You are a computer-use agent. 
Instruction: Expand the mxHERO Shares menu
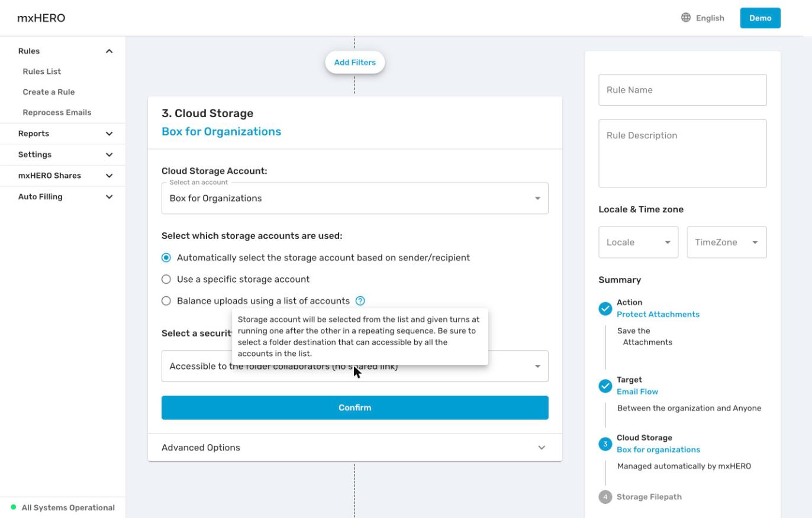click(63, 176)
